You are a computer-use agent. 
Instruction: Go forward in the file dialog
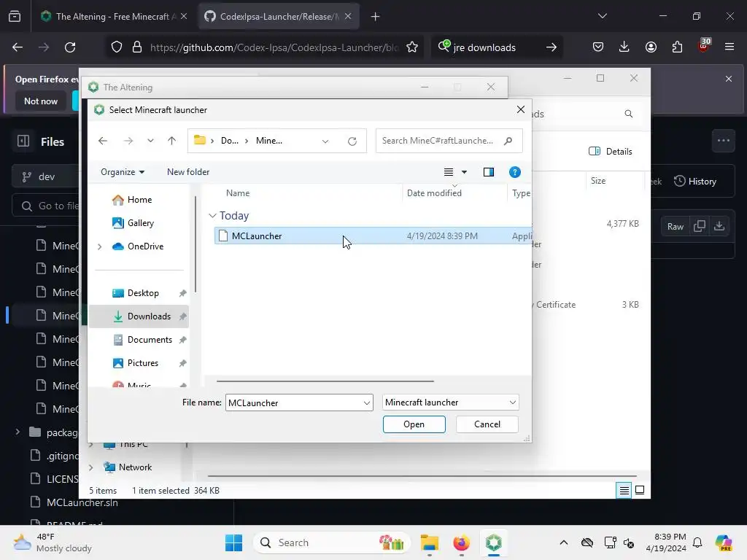[128, 141]
